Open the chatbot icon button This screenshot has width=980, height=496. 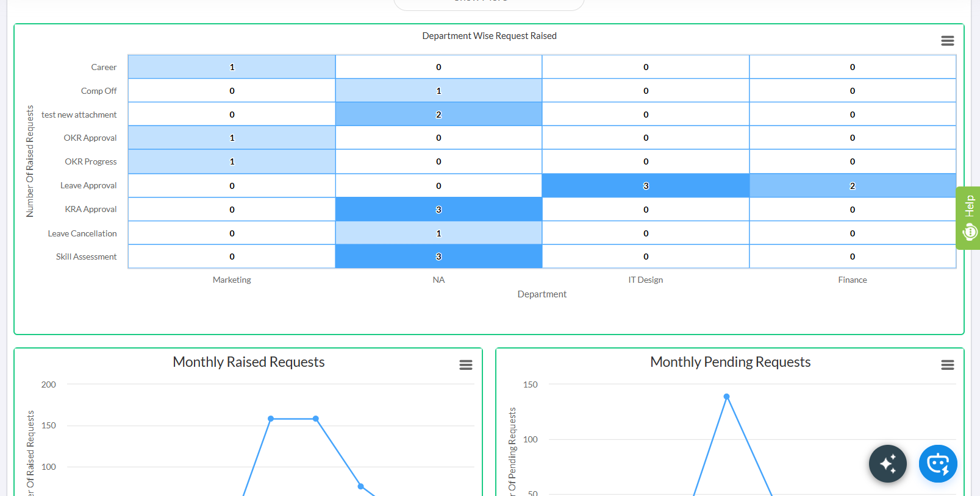938,464
